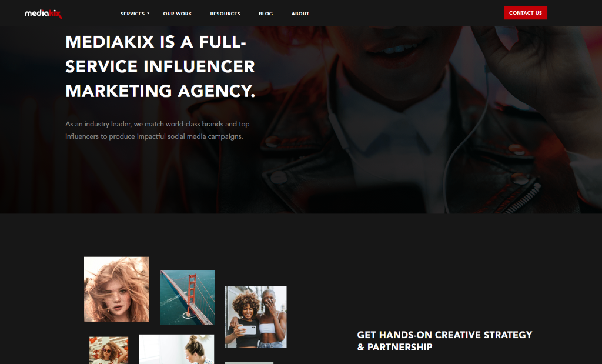Click the partially visible thumbnail at bottom edge
Screen dimensions: 602x364
[249, 363]
